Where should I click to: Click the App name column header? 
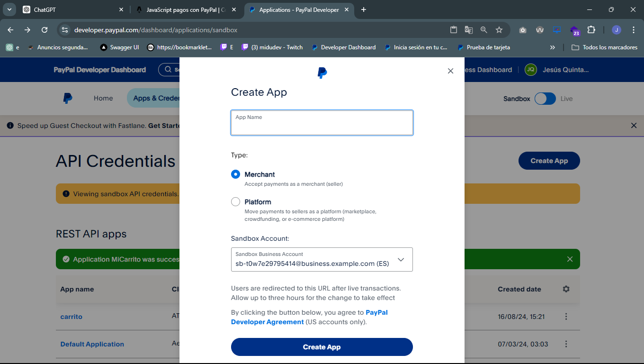point(77,289)
